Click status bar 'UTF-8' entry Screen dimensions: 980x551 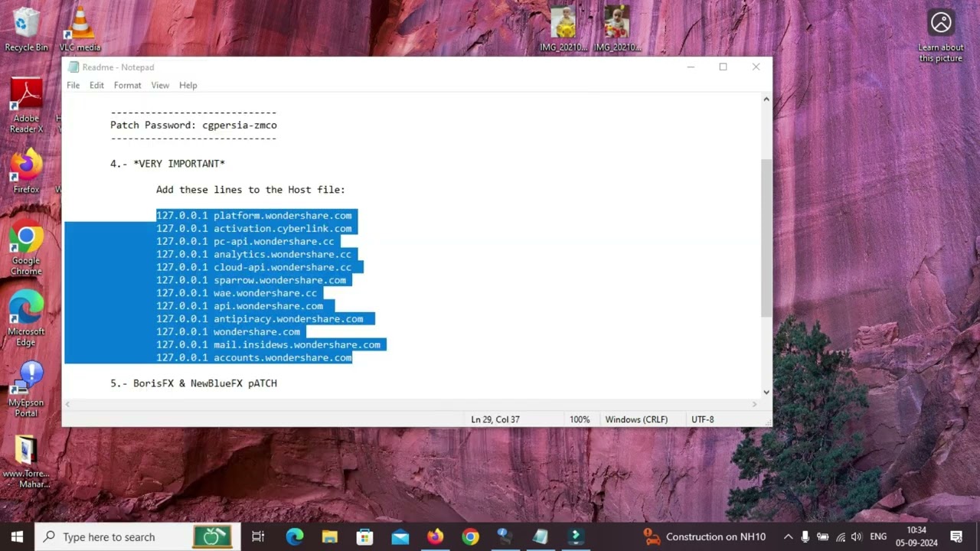coord(702,419)
